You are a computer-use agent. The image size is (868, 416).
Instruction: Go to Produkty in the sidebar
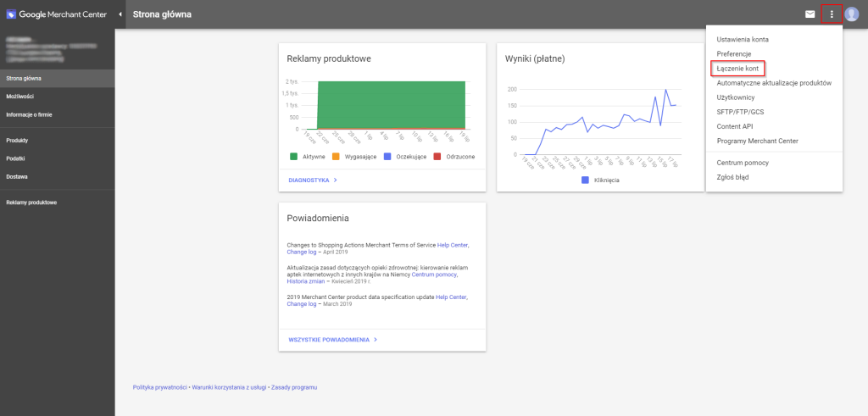18,140
